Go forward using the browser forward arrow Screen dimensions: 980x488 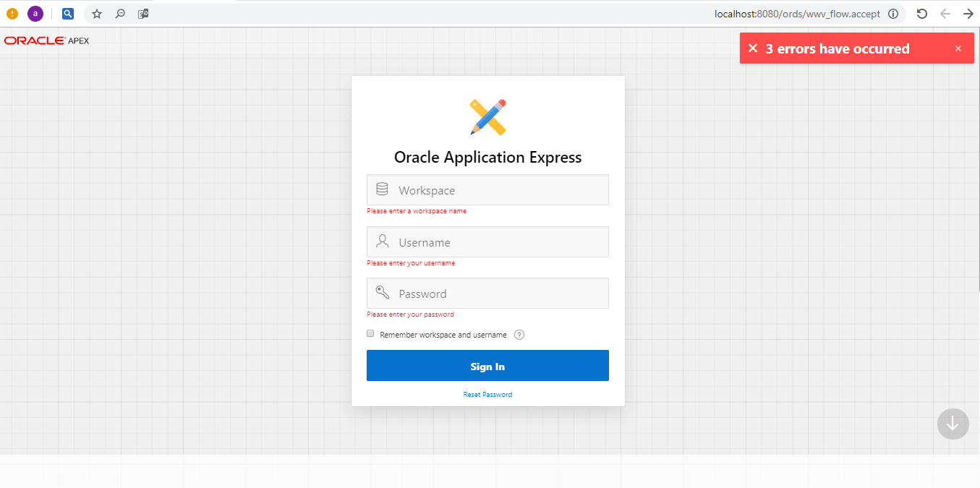point(968,14)
